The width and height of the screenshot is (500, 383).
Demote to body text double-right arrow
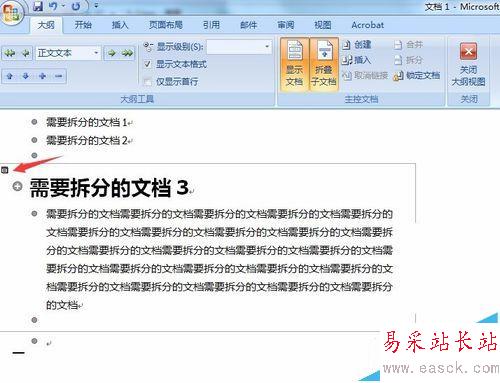pos(127,53)
